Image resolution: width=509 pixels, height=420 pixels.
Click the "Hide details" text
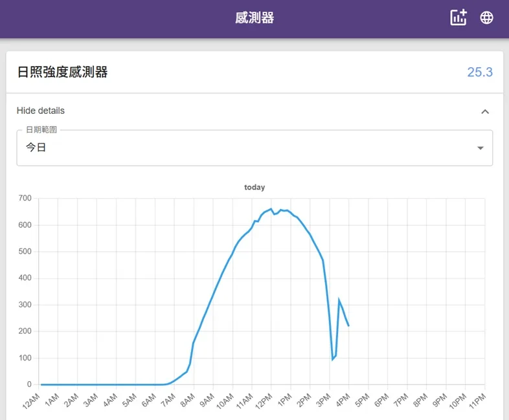41,111
